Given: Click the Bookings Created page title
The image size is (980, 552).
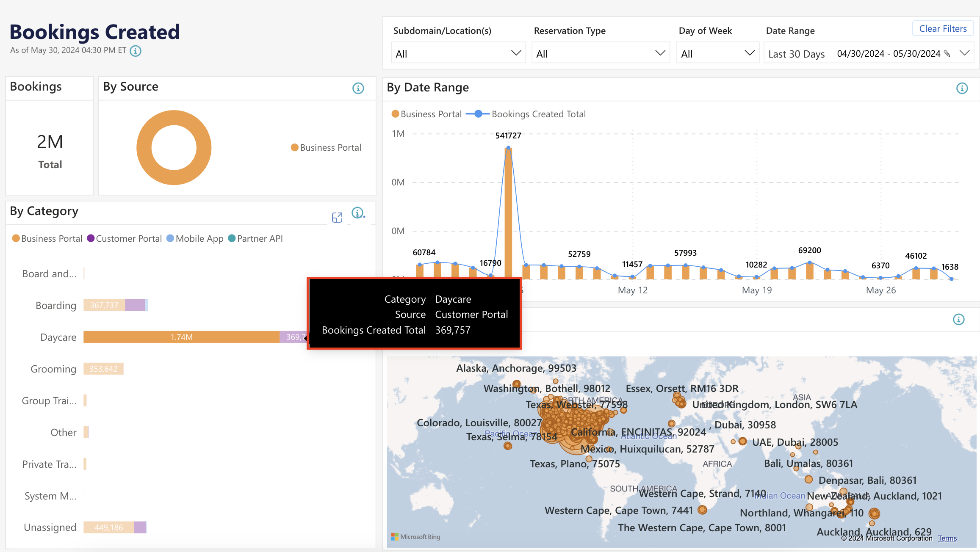Looking at the screenshot, I should pyautogui.click(x=95, y=32).
